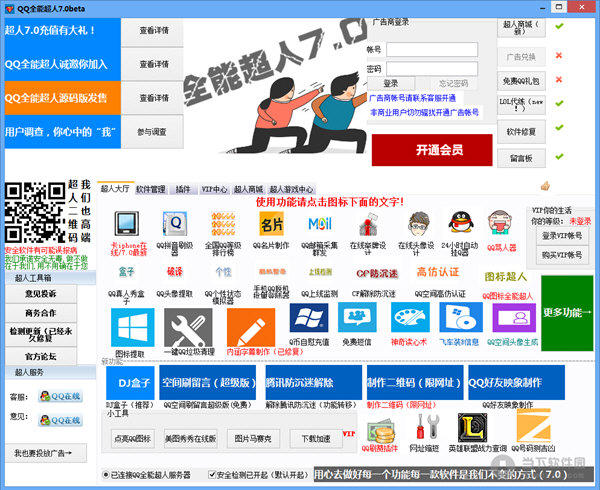Screen dimensions: 600x490
Task: Open the 腾讯防沉迷解除 blue tile
Action: coord(314,383)
